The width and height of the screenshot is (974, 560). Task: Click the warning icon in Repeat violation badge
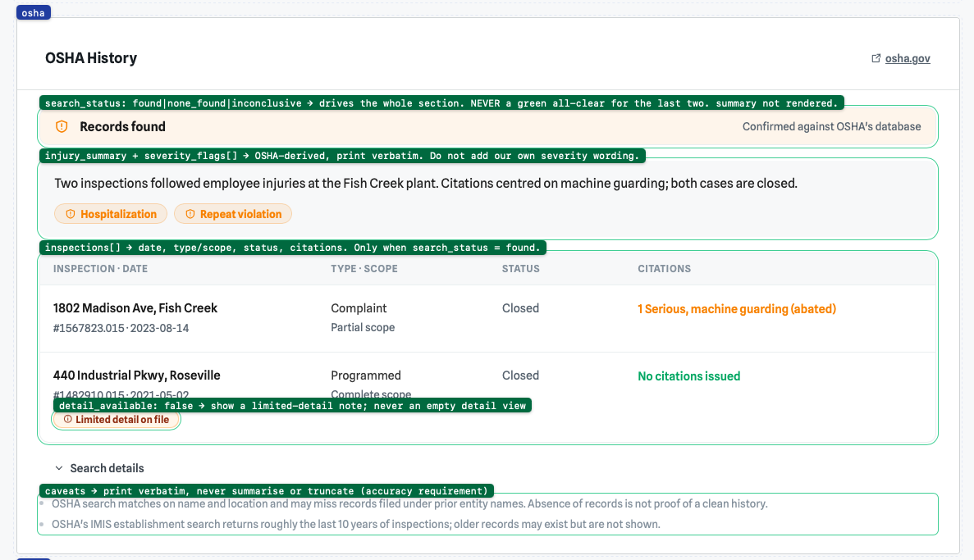point(190,213)
